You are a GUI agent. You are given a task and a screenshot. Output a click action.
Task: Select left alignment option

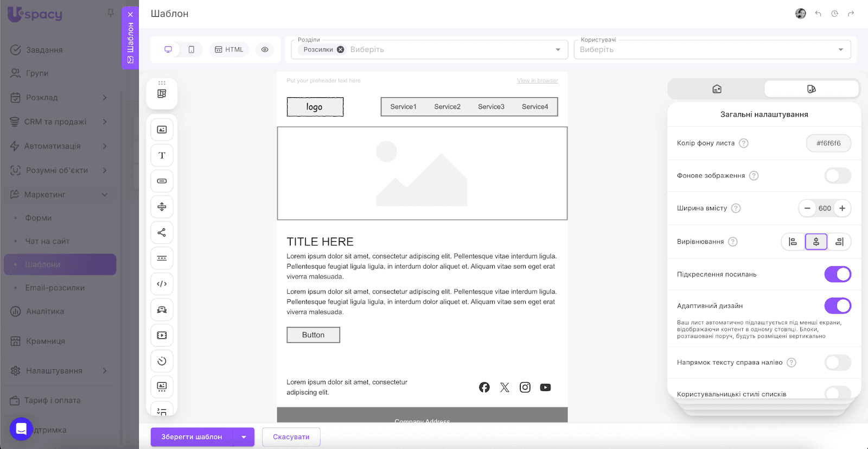[793, 242]
